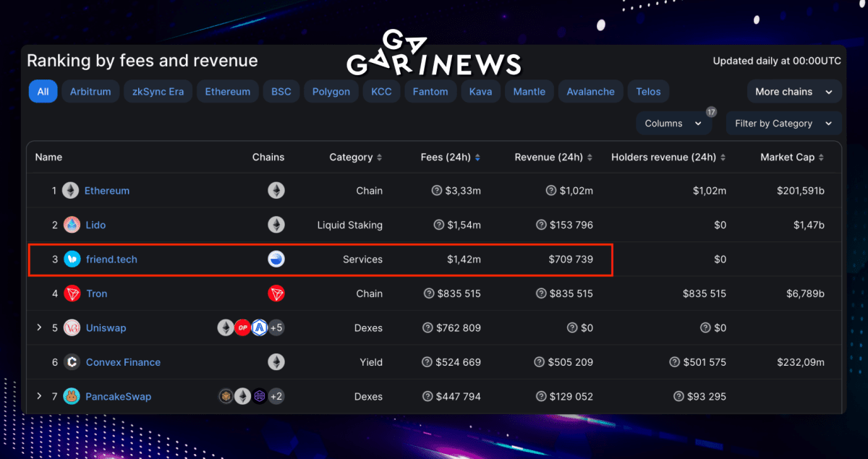Click the +2 more chains badge for PancakeSwap
This screenshot has height=459, width=868.
276,396
